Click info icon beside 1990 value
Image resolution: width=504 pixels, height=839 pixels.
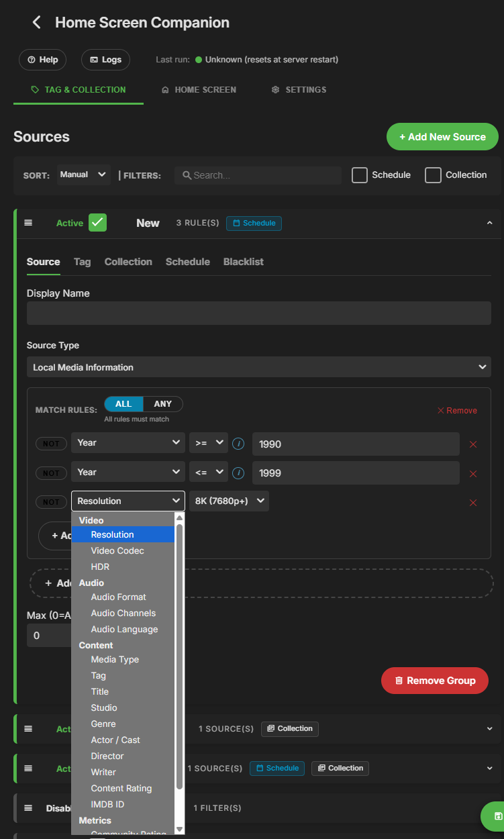238,444
